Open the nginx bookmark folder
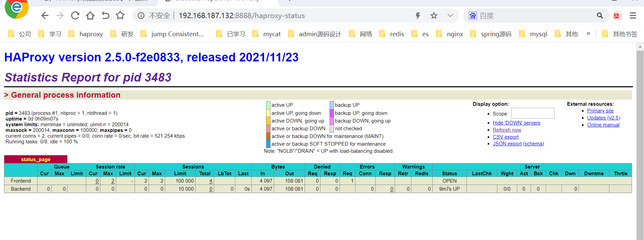 (x=450, y=34)
